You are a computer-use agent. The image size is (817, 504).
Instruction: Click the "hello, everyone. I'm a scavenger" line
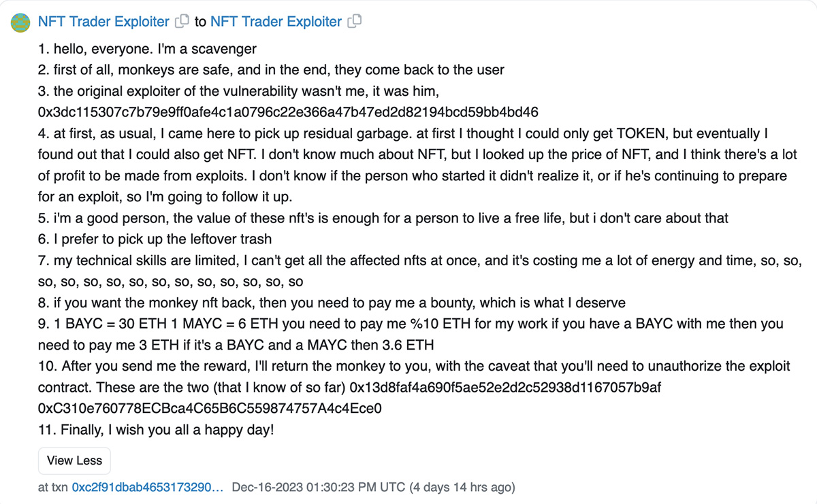click(x=147, y=49)
